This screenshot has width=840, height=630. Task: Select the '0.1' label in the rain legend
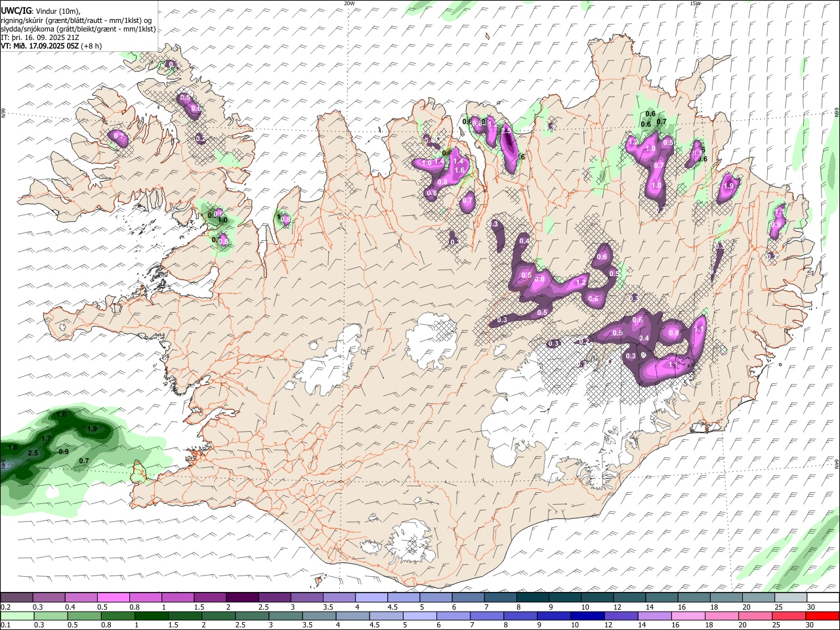click(x=6, y=625)
